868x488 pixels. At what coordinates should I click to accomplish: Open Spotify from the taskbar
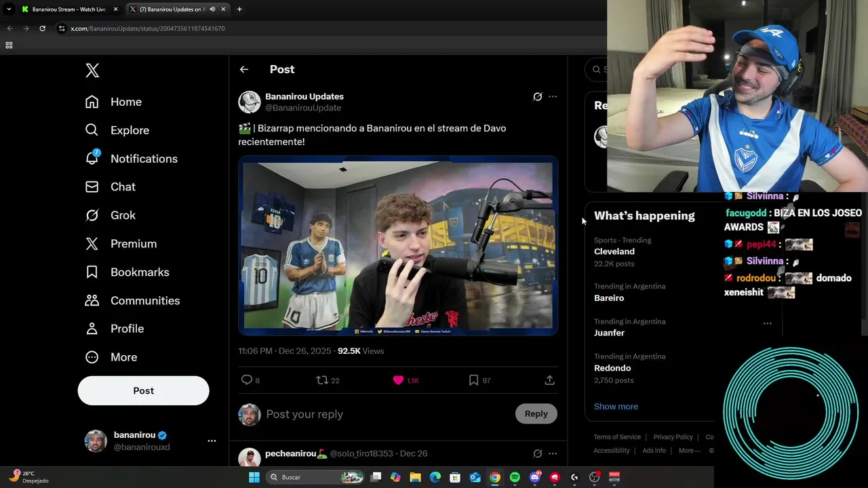(515, 477)
